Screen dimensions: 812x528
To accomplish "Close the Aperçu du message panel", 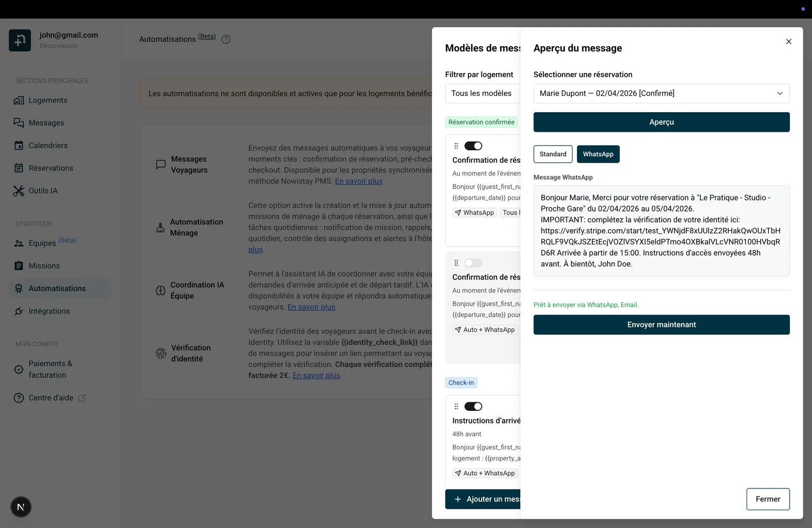I will (789, 42).
